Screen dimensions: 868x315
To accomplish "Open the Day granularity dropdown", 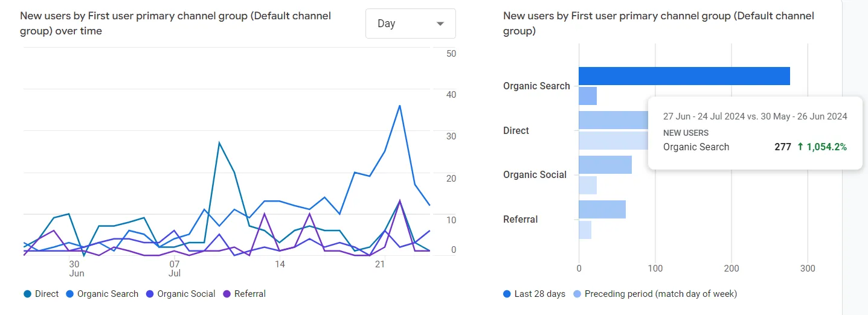I will pos(410,24).
